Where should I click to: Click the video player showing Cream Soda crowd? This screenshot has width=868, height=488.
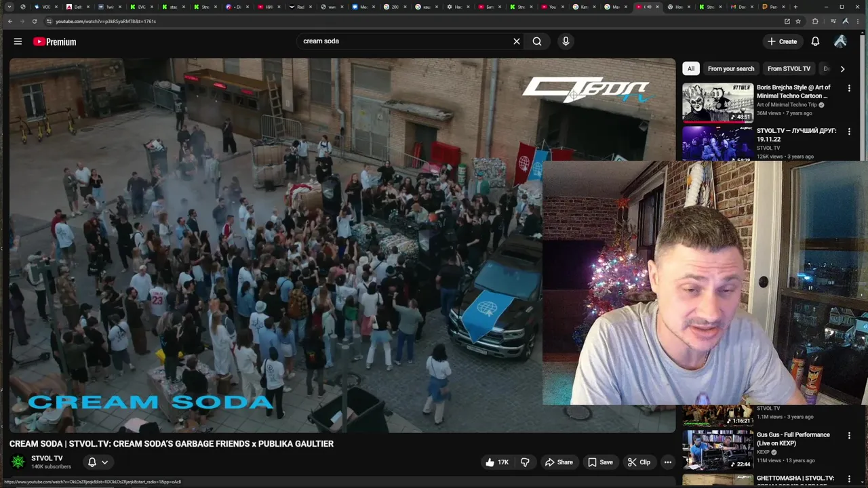pyautogui.click(x=342, y=245)
